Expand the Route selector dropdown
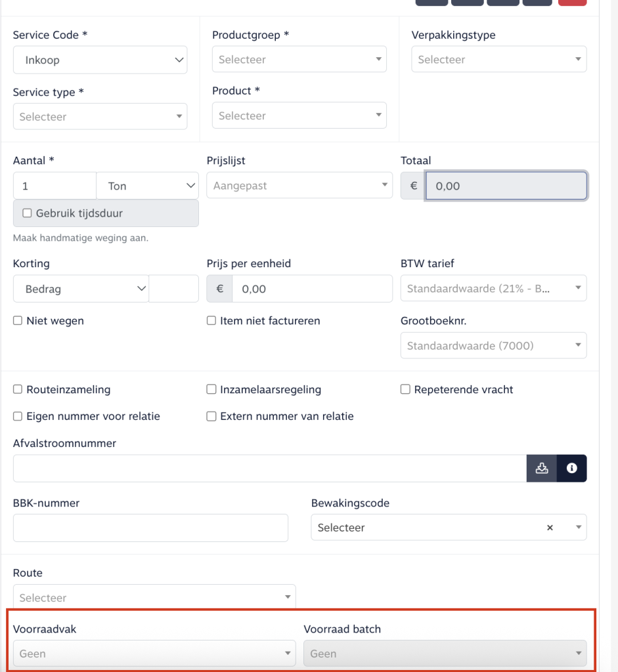The image size is (618, 672). [154, 598]
